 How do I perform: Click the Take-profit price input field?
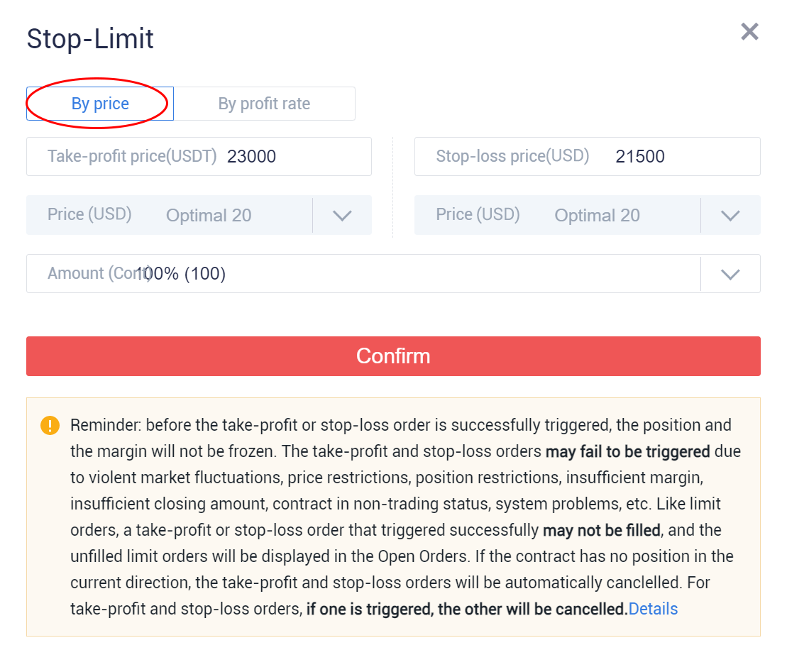coord(199,157)
